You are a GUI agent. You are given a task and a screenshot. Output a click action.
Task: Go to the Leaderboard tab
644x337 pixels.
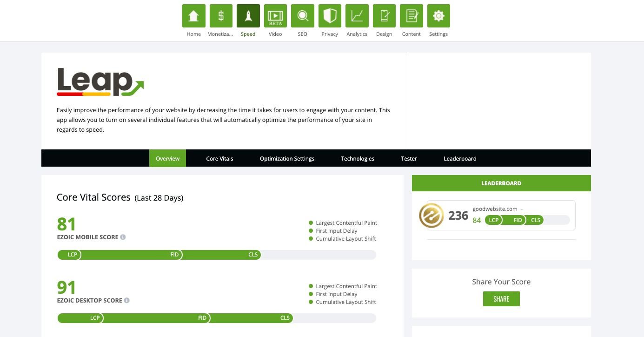pyautogui.click(x=460, y=158)
